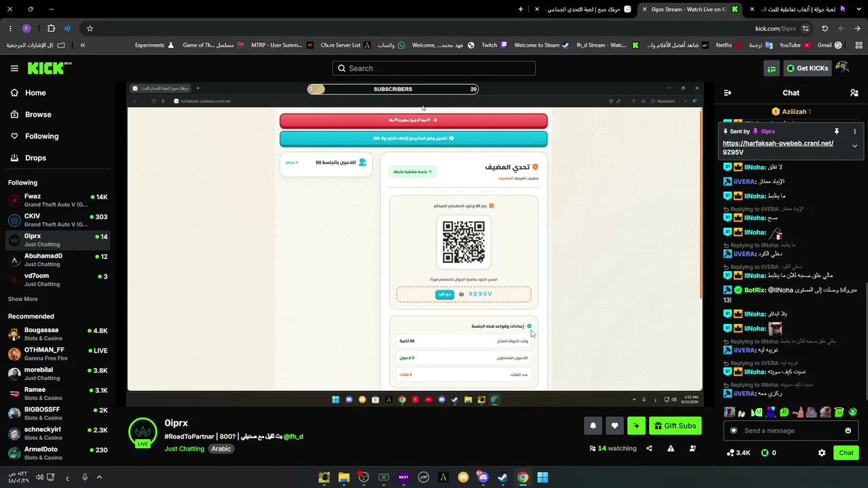
Task: Open the vd7oom channel in Following
Action: (58, 280)
